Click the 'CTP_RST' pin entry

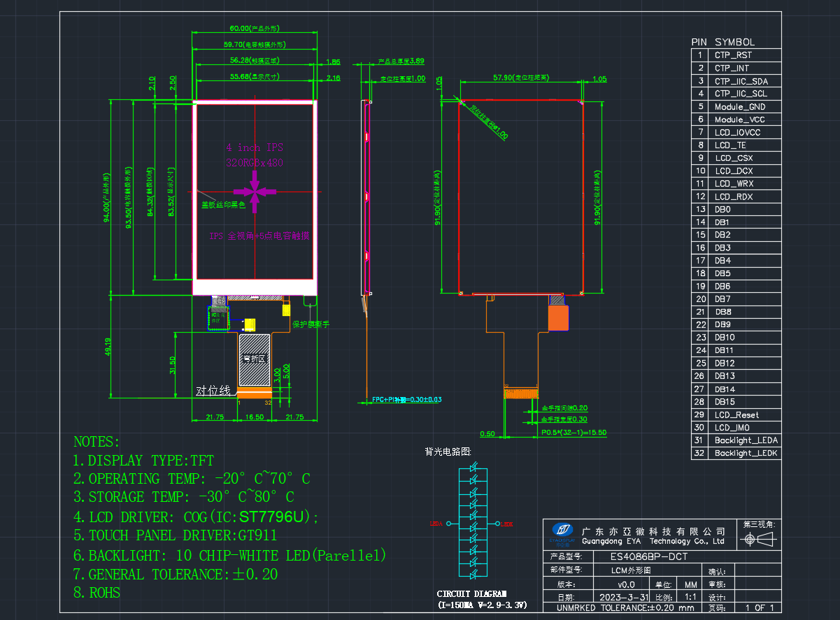(x=734, y=55)
